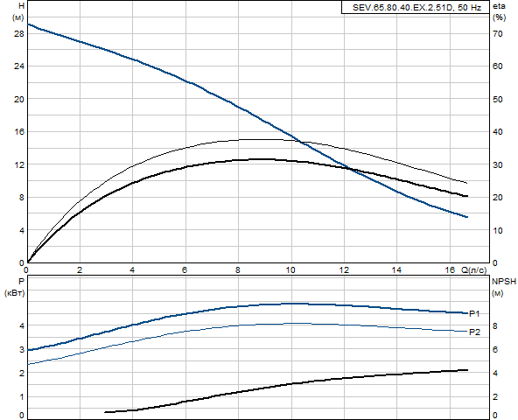Screen dimensions: 518x420
Task: Click the 16 tick on Q axis
Action: click(450, 270)
